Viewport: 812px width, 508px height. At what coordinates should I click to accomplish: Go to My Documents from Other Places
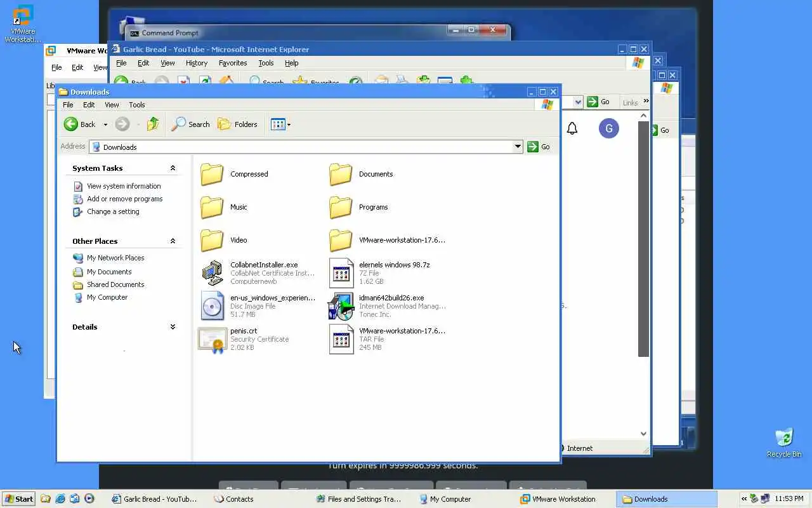[x=103, y=272]
